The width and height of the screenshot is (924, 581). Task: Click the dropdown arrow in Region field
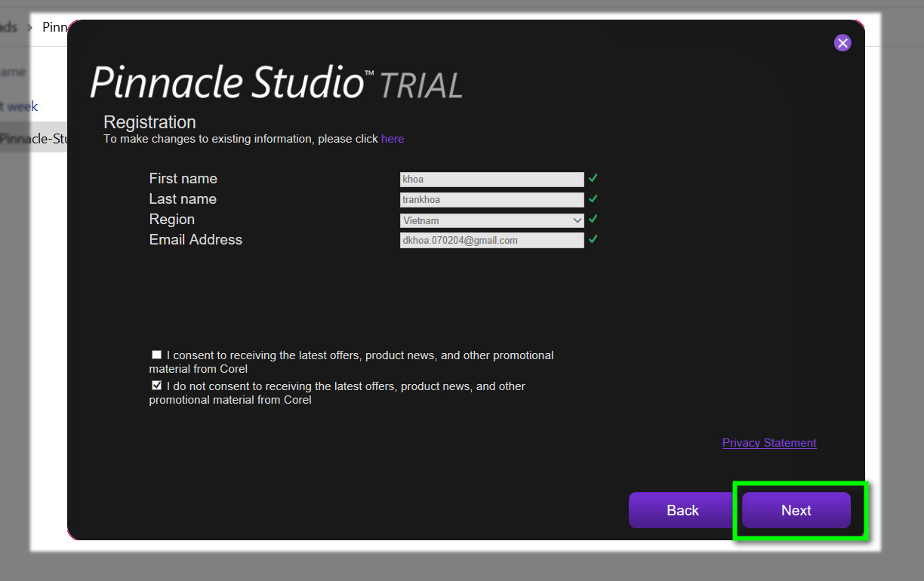coord(577,220)
